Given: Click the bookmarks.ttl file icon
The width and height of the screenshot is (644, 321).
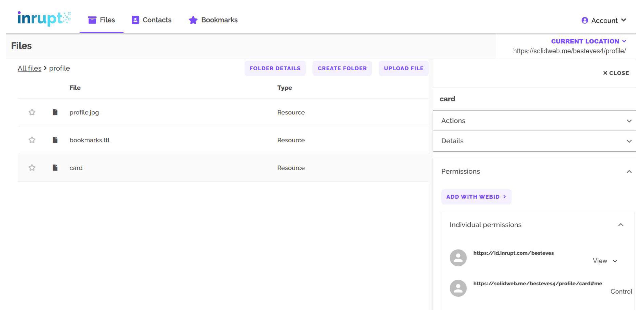Looking at the screenshot, I should coord(55,140).
